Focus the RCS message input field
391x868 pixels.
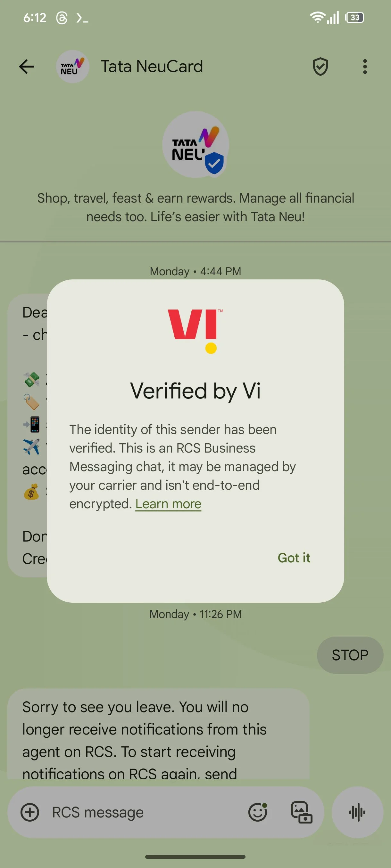pyautogui.click(x=145, y=812)
